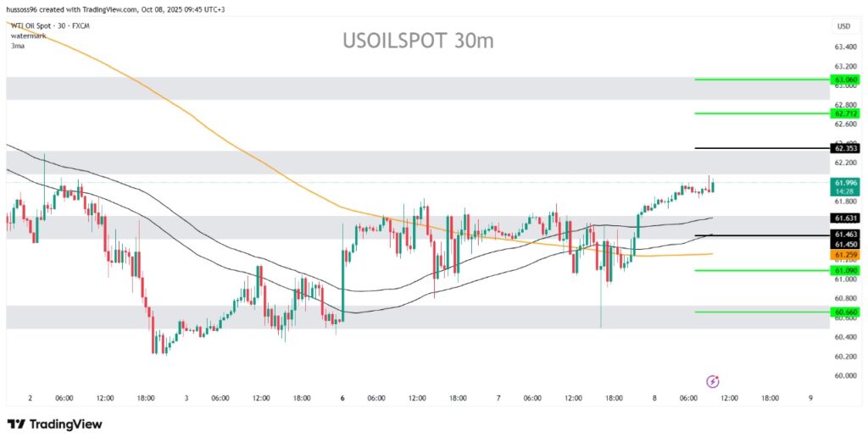Click the USOILSPOT 30m chart title
The height and width of the screenshot is (442, 868).
[418, 41]
